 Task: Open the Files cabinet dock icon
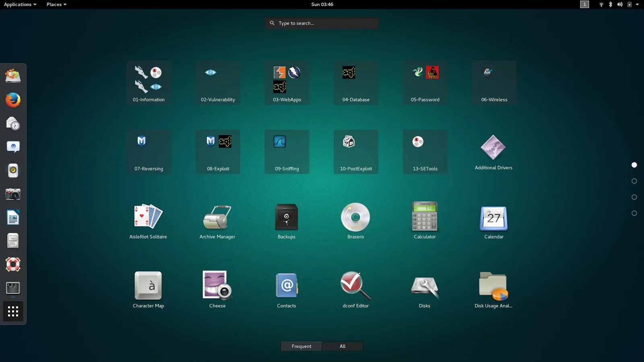[13, 241]
